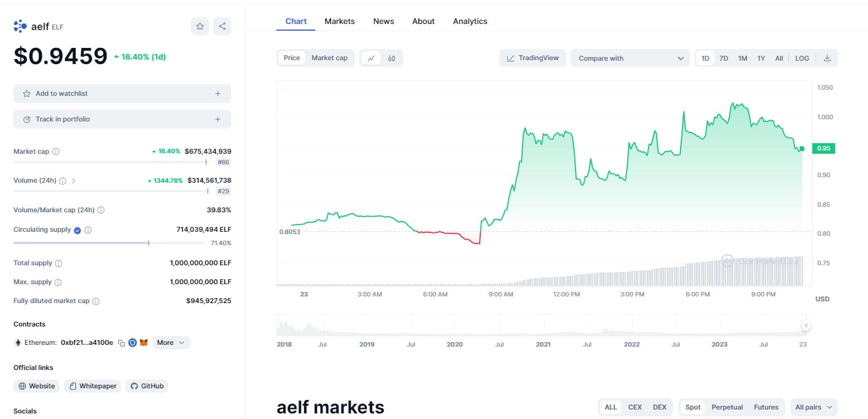
Task: Open the Chart tab
Action: (x=296, y=21)
